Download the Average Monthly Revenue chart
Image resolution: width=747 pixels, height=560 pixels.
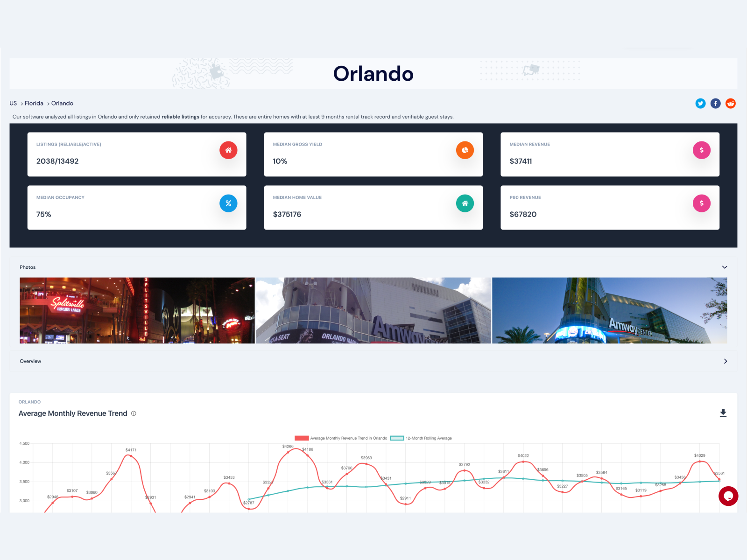click(723, 413)
